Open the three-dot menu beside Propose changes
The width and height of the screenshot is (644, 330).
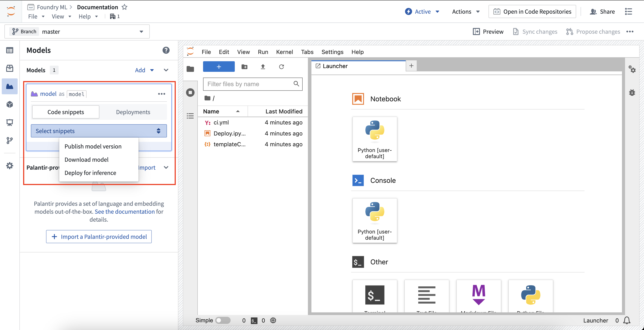point(630,32)
